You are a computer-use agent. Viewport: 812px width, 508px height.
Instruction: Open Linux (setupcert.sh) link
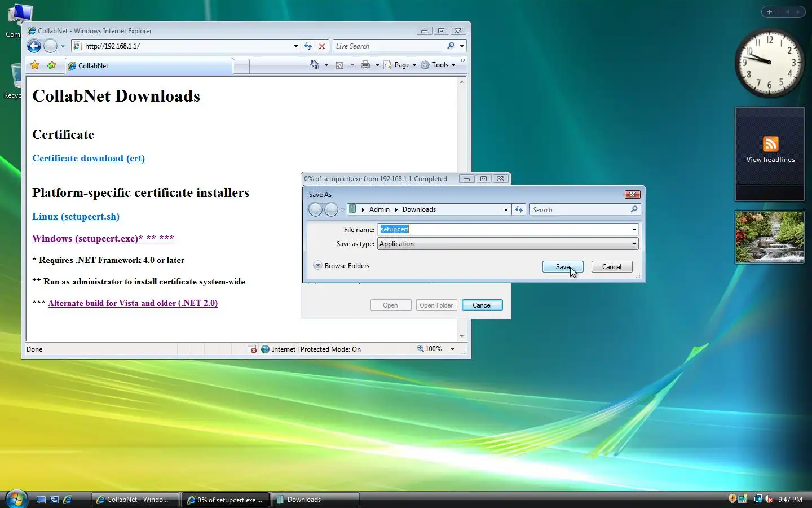click(x=76, y=217)
